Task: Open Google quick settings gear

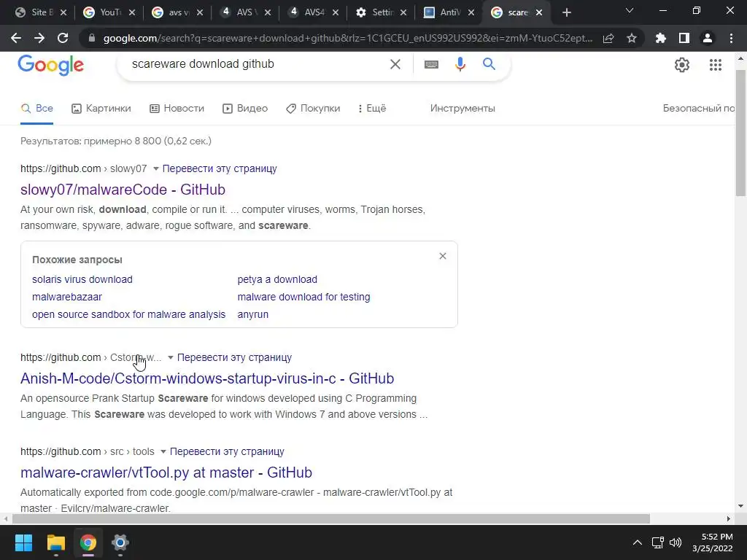Action: click(682, 65)
